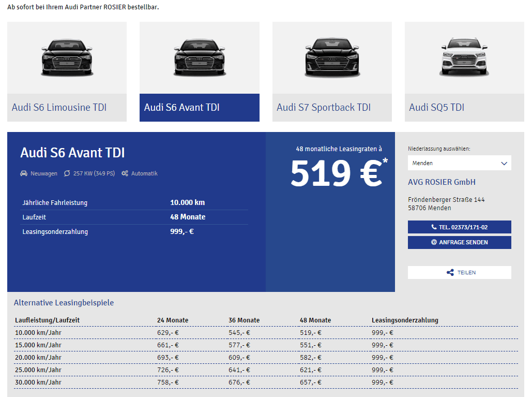The width and height of the screenshot is (532, 397).
Task: Click the Audi S6 Limousine car image
Action: 67,57
